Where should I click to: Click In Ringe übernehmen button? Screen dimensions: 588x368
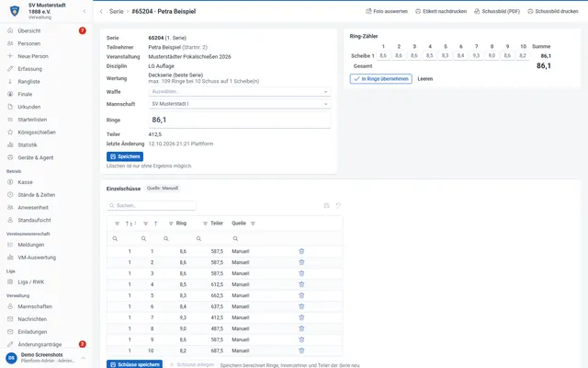click(381, 79)
